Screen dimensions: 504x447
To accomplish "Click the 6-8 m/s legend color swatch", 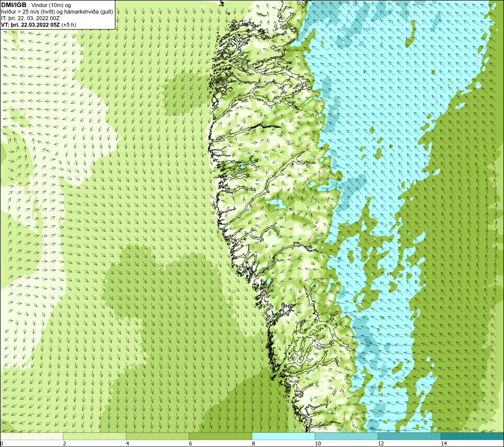I will pyautogui.click(x=220, y=436).
